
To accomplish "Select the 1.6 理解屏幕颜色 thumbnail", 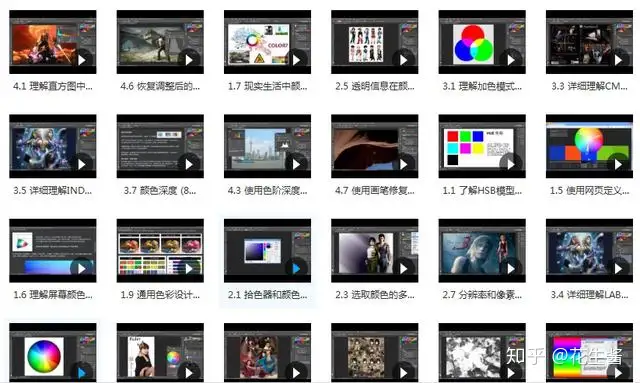I will (x=53, y=250).
